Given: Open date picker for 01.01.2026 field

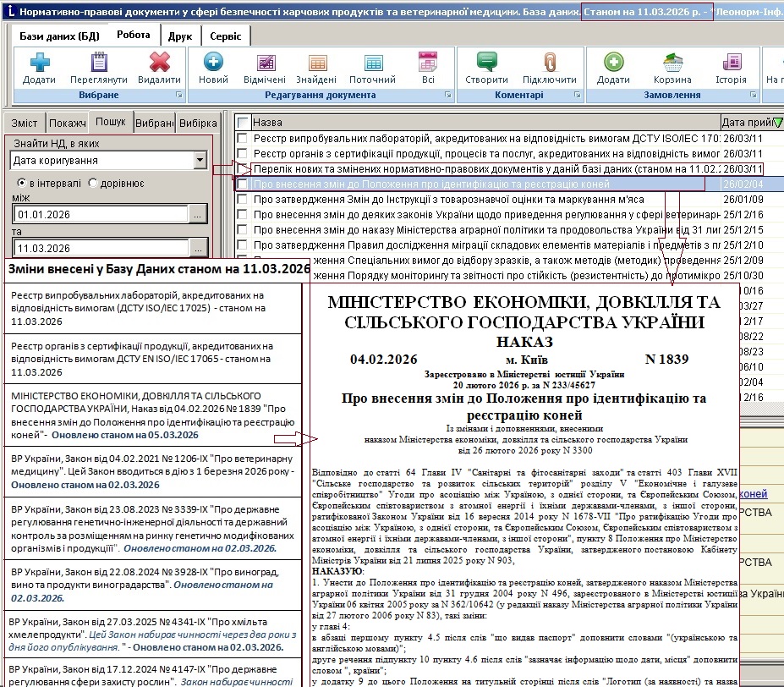Looking at the screenshot, I should tap(197, 215).
